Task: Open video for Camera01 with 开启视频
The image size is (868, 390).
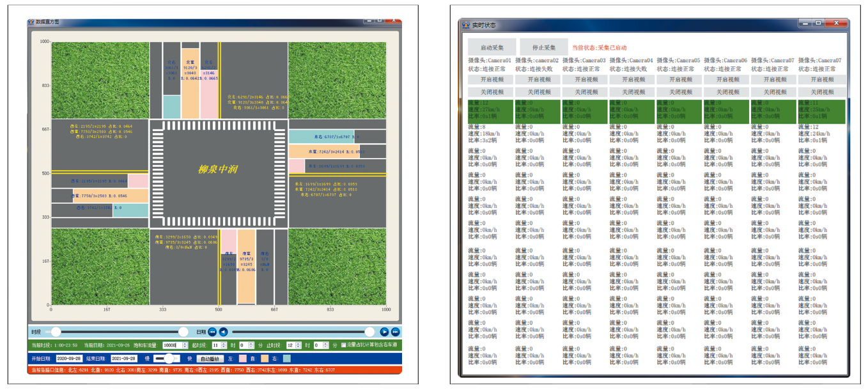Action: [492, 79]
